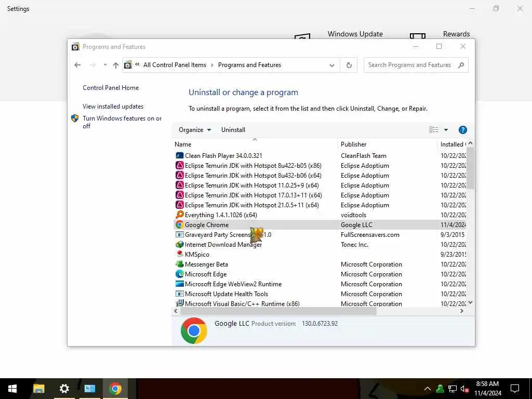Click Microsoft Edge WebView2 Runtime icon

coord(179,284)
